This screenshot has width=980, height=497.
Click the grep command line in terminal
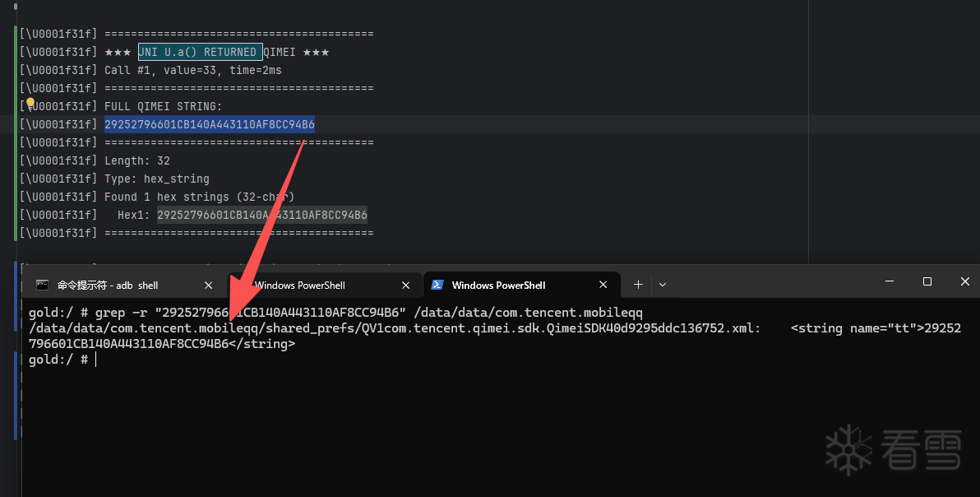tap(335, 313)
